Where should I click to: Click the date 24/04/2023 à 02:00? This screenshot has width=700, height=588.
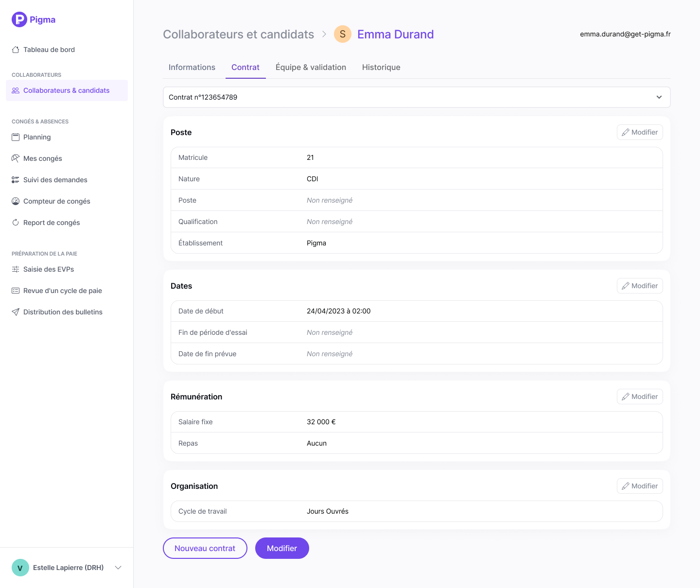click(339, 311)
